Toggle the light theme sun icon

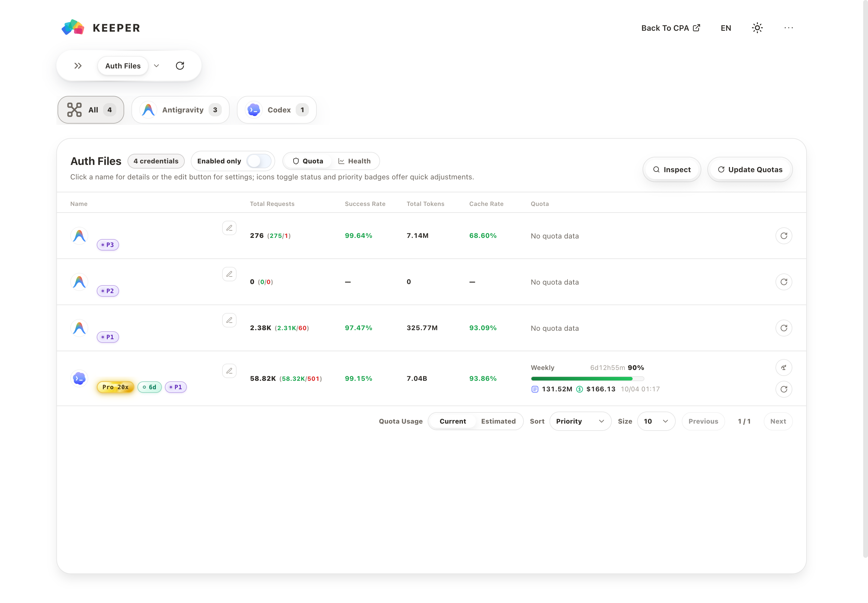coord(757,28)
